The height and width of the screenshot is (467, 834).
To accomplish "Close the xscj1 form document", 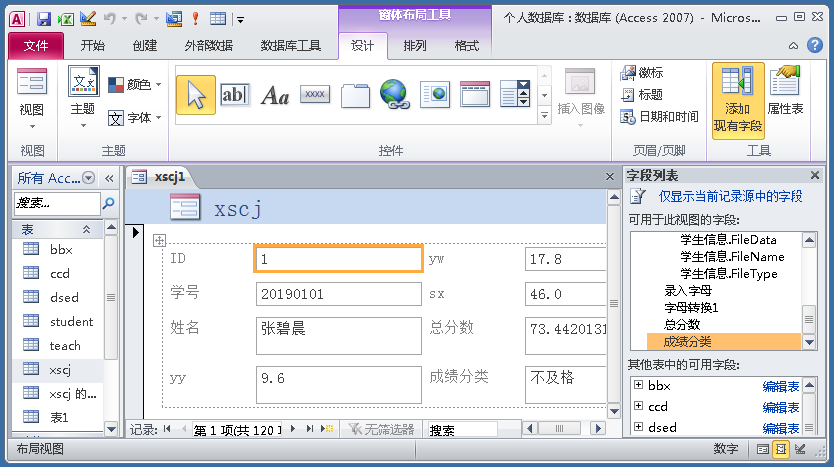I will [x=610, y=177].
